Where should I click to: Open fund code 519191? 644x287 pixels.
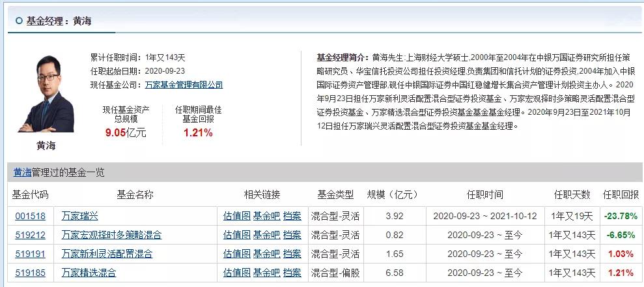31,254
